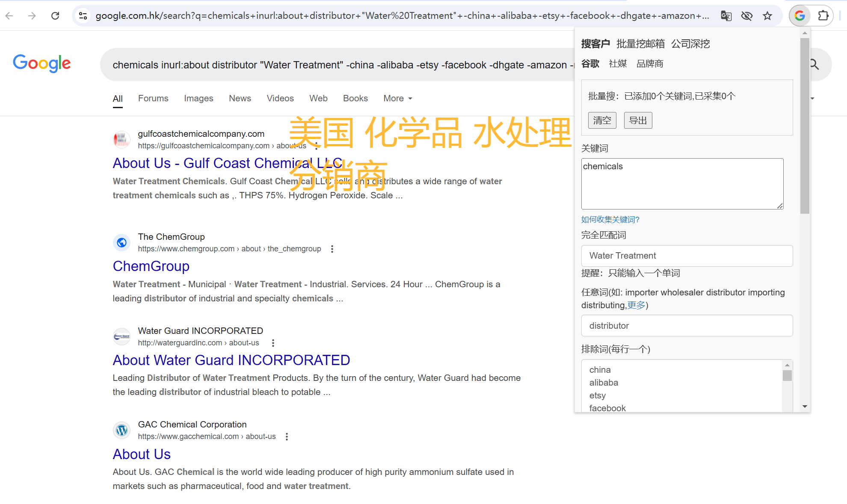Click gulfcoastchemicalcompany.com site name
Image resolution: width=847 pixels, height=504 pixels.
point(201,134)
